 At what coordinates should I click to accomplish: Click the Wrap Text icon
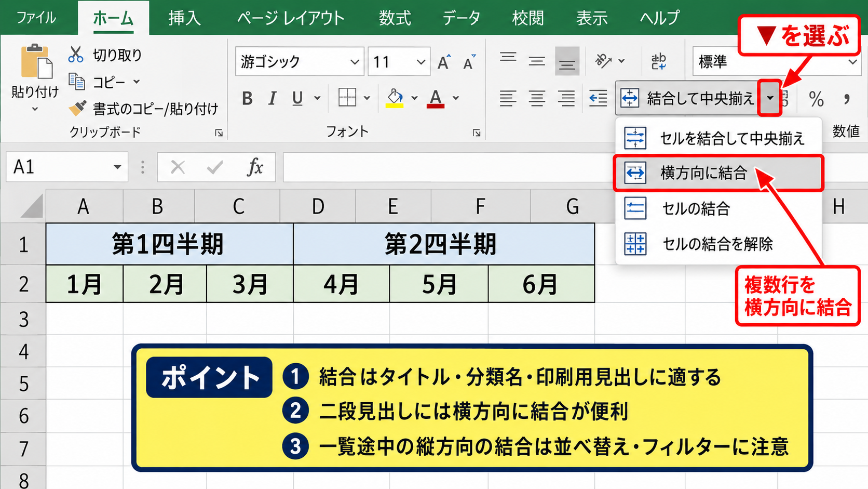(659, 61)
